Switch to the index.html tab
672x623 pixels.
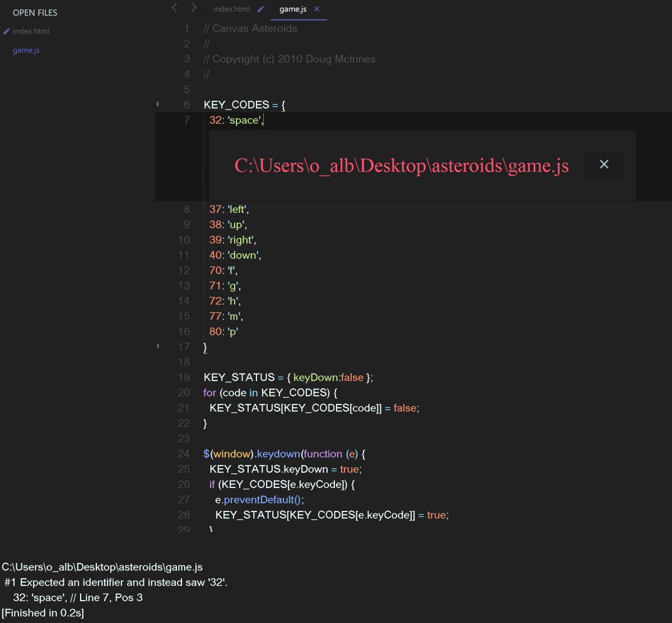231,9
